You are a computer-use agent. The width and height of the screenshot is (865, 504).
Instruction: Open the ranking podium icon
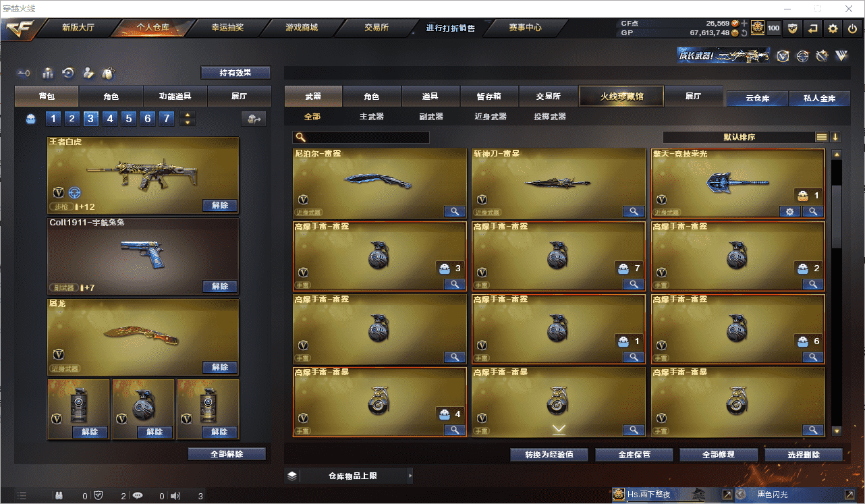point(48,73)
